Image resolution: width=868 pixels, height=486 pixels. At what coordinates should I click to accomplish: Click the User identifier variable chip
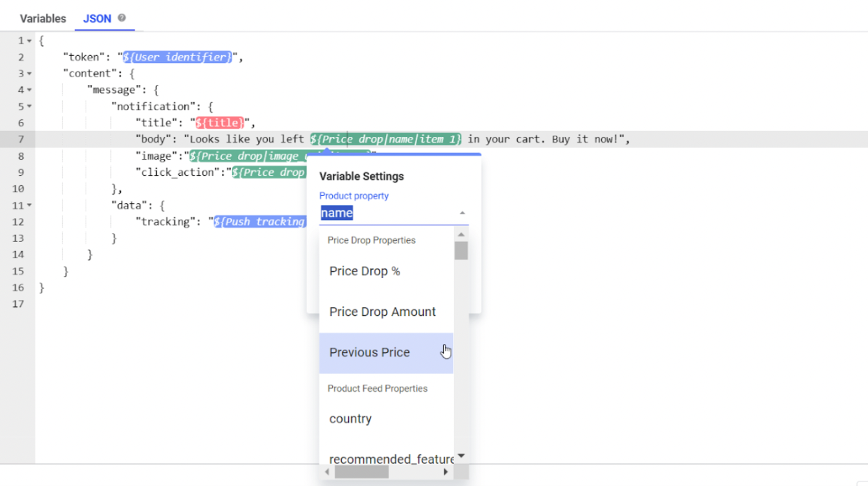click(177, 57)
